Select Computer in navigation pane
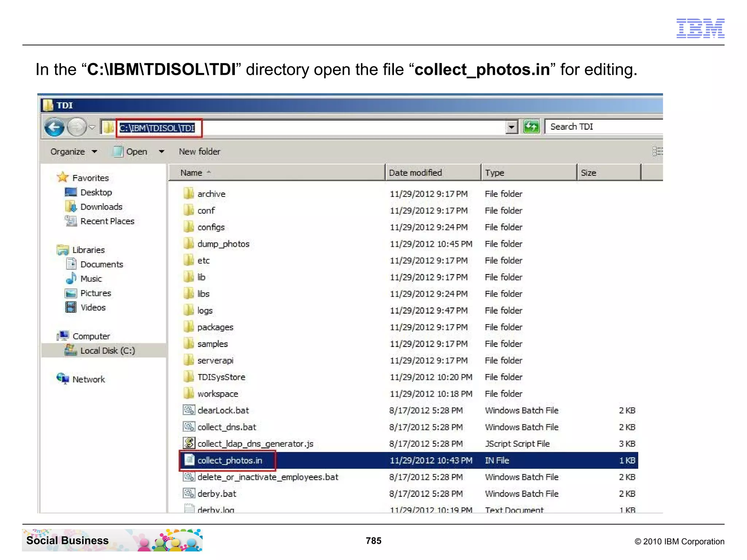 coord(91,336)
